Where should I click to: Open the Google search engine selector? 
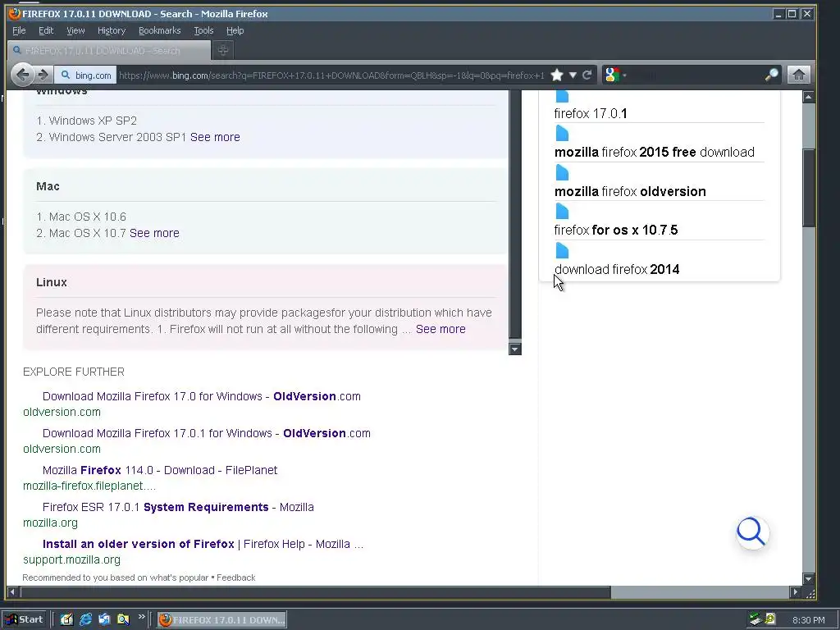pos(614,75)
